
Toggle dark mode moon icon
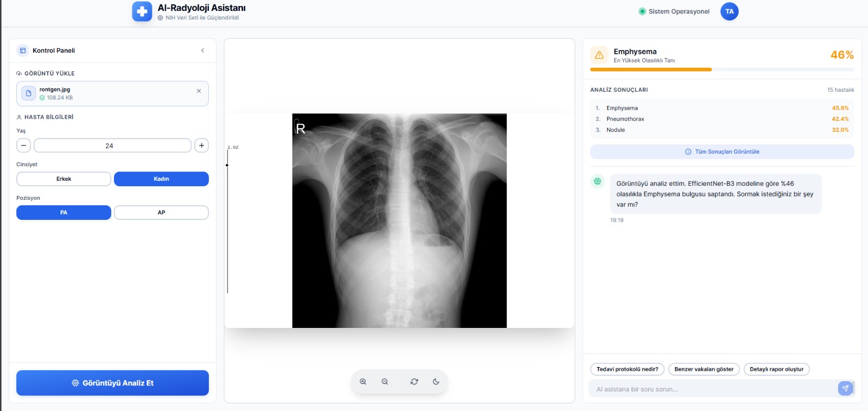436,382
